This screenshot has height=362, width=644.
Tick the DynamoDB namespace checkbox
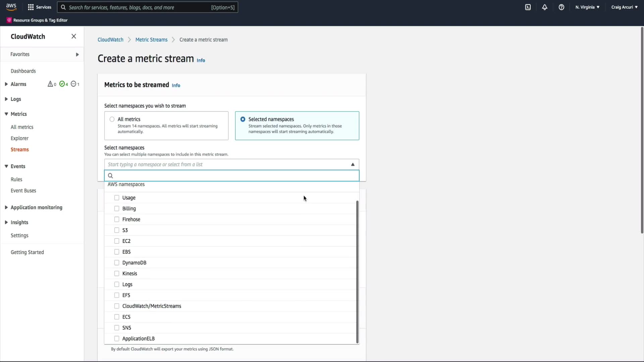[x=117, y=262]
